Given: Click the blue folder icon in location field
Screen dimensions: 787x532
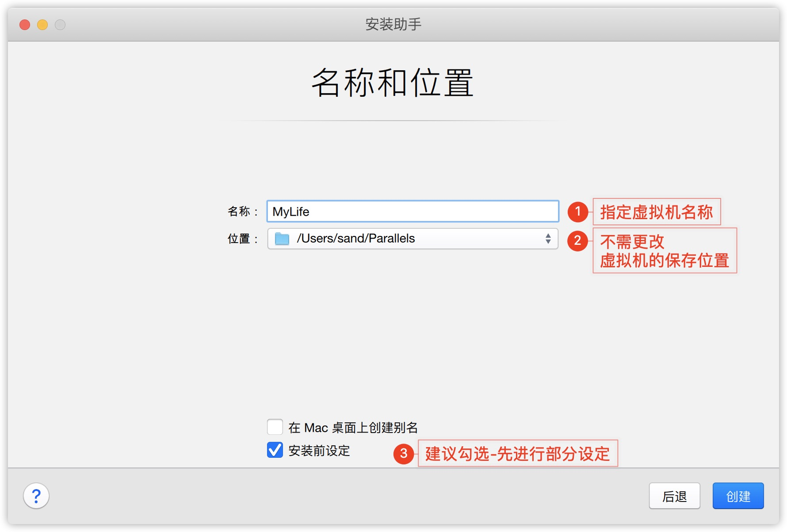Looking at the screenshot, I should pos(282,239).
